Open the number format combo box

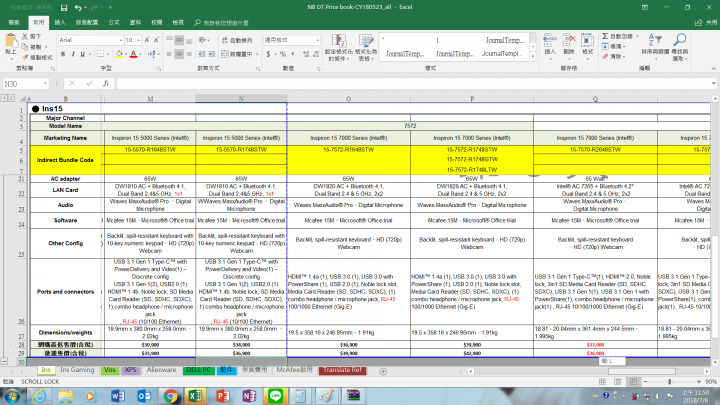coord(292,40)
